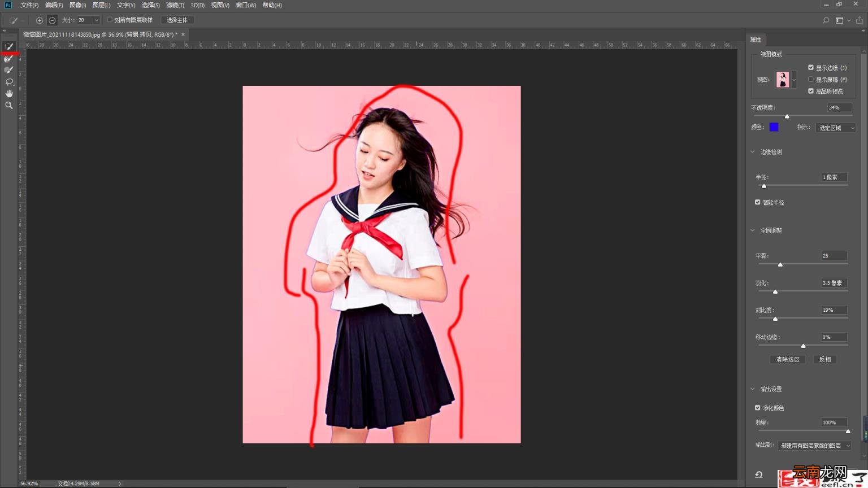Collapse the 边缘检测 section
The height and width of the screenshot is (488, 868).
tap(753, 152)
